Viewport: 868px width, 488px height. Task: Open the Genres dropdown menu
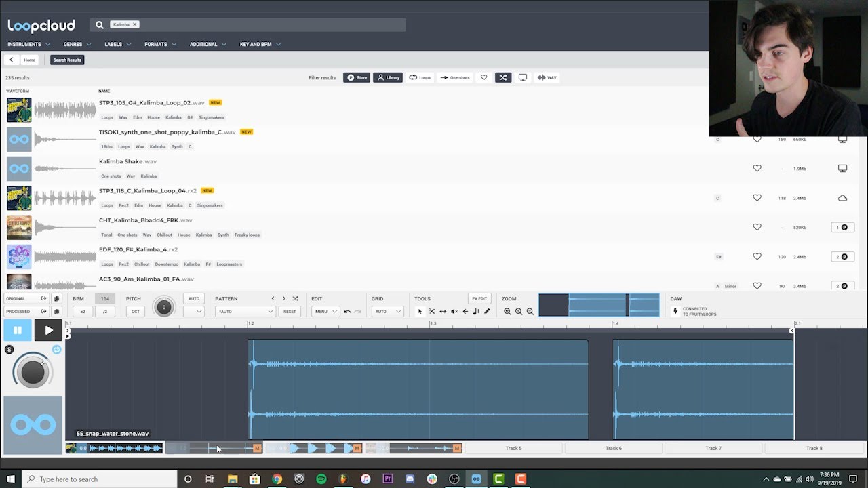77,45
